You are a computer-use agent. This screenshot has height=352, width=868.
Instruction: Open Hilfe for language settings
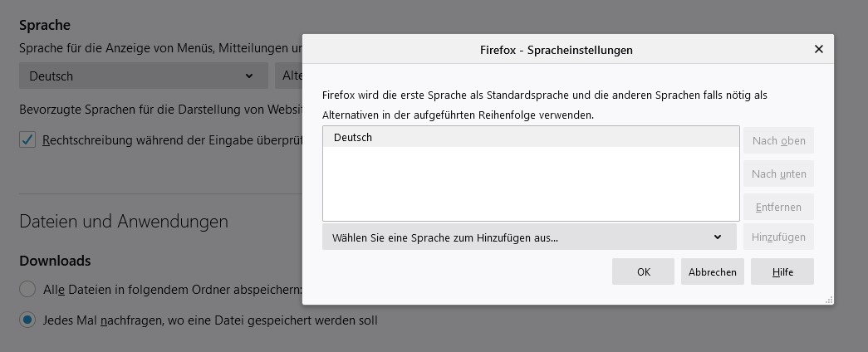[x=782, y=271]
